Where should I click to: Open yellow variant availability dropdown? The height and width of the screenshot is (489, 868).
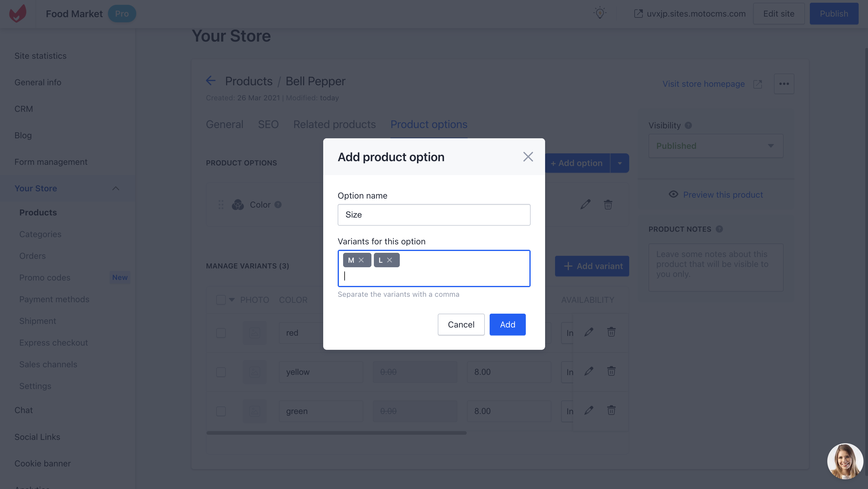coord(567,372)
